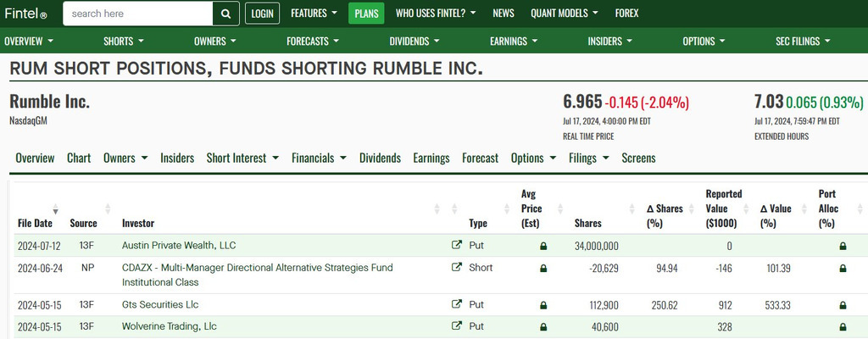Open the Shorts dropdown in green bar
Screen dimensions: 868x339
(x=124, y=41)
